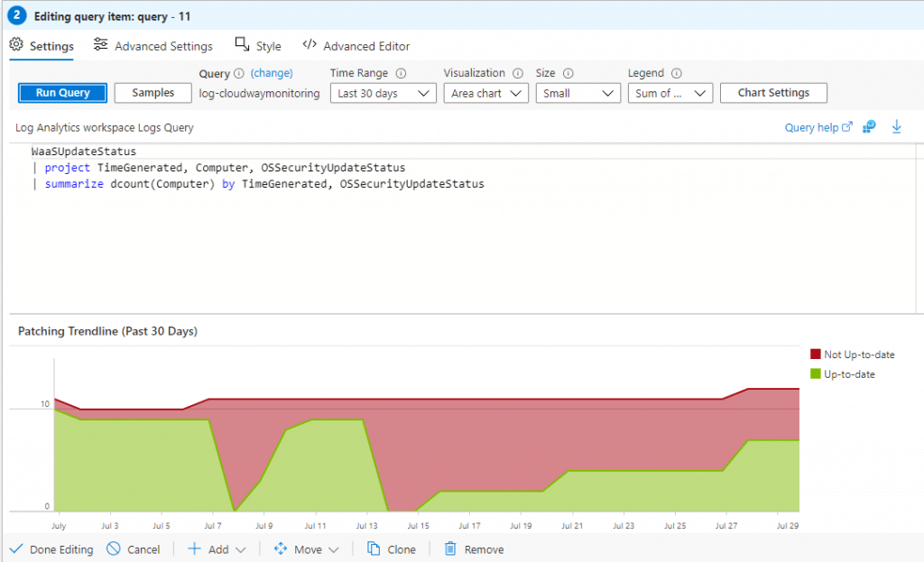This screenshot has width=924, height=562.
Task: Click the Done Editing checkmark icon
Action: click(x=16, y=549)
